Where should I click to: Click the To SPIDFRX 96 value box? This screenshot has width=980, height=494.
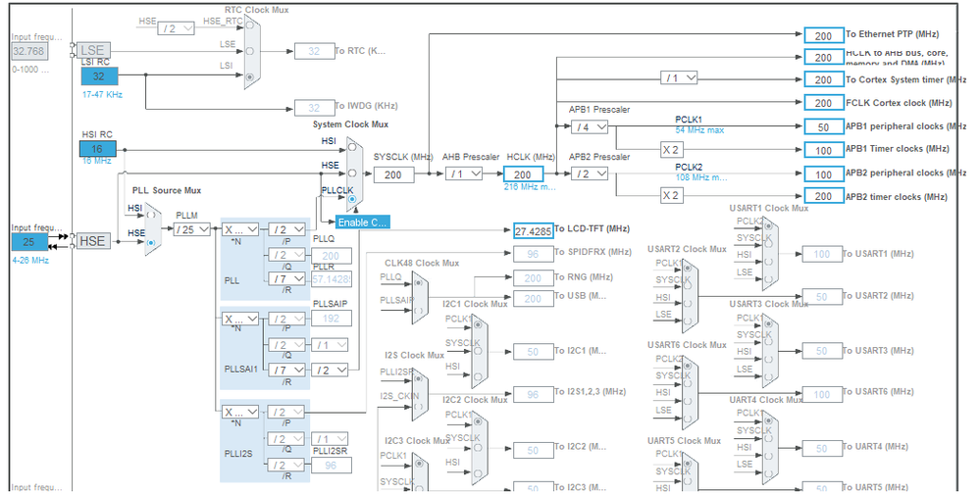[x=533, y=254]
